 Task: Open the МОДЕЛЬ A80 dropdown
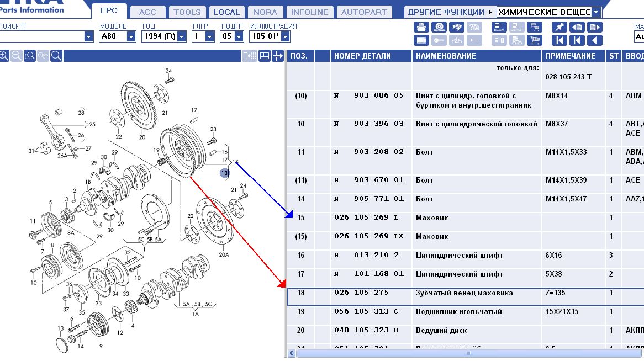[131, 36]
